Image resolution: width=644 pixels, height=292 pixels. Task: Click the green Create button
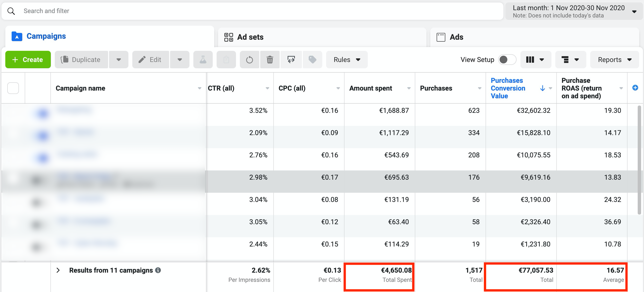point(28,60)
